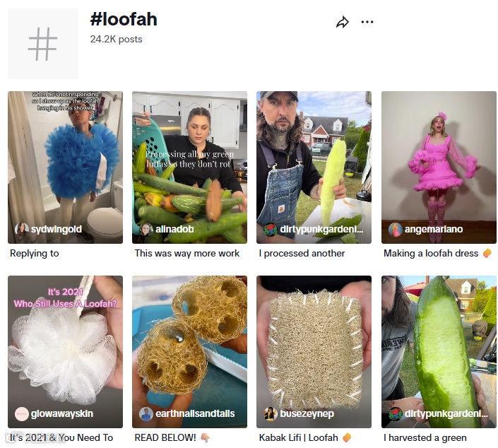The height and width of the screenshot is (448, 498).
Task: Click the 'Kabak Lifi | Loofah' caption
Action: coord(299,437)
